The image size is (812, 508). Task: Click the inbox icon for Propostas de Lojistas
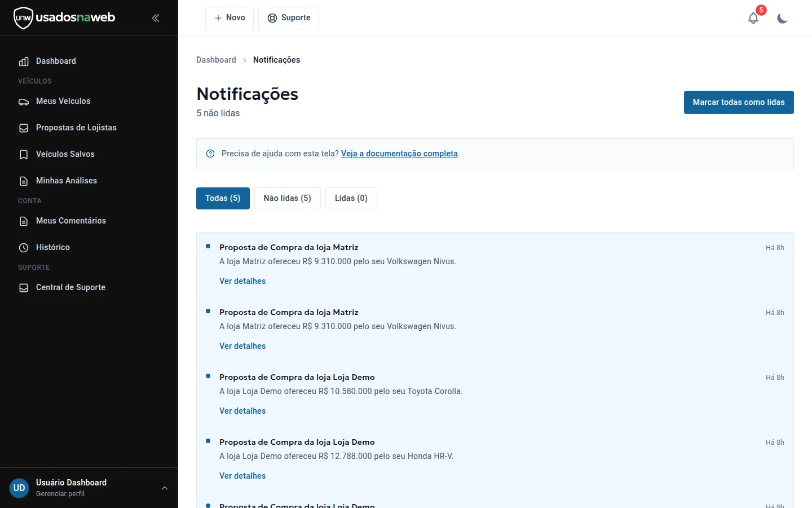24,128
